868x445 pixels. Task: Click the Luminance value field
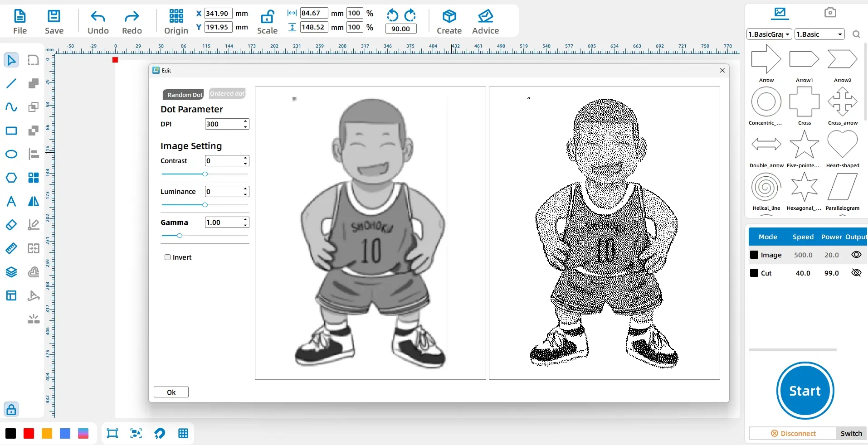click(x=227, y=192)
